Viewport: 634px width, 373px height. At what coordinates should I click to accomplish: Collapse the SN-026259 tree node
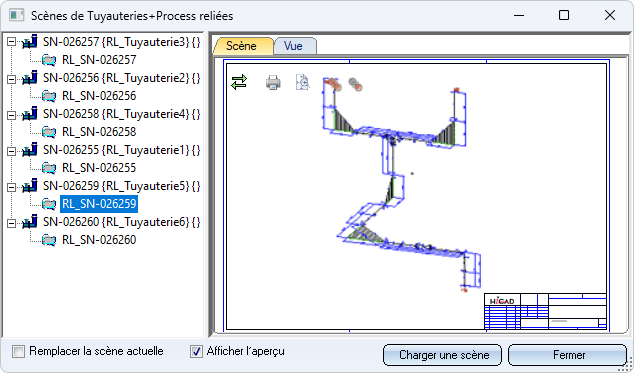12,187
